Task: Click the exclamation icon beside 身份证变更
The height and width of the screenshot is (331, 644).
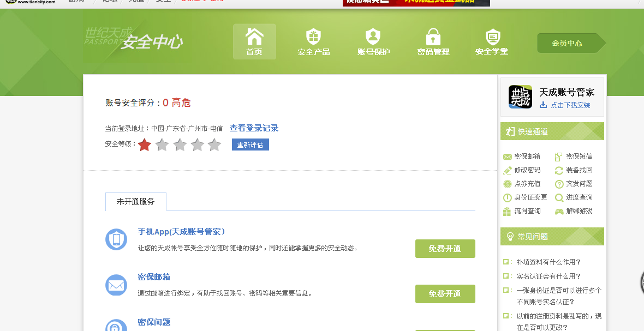Action: 507,198
